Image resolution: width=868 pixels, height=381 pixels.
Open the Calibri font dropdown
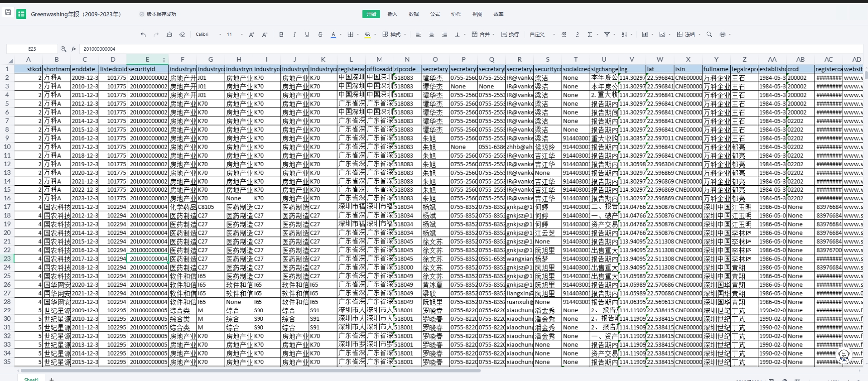208,34
